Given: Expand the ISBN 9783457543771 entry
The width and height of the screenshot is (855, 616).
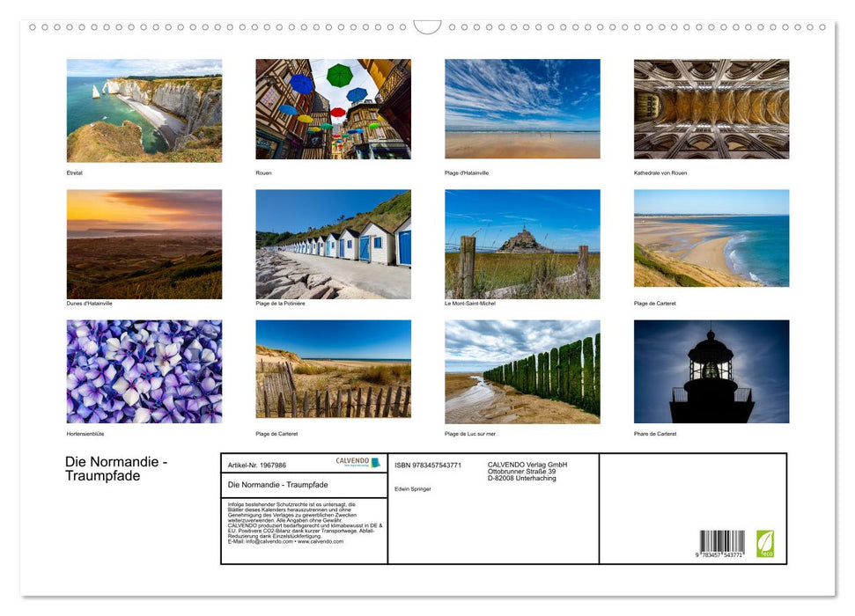Looking at the screenshot, I should click(x=429, y=464).
